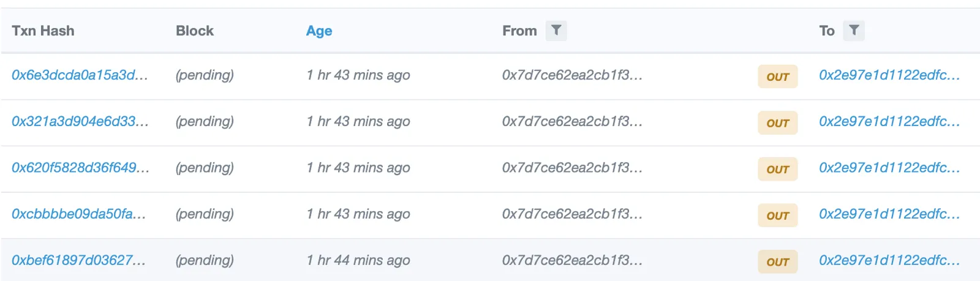Toggle the Age column time format
Viewport: 980px width, 281px height.
pos(319,31)
